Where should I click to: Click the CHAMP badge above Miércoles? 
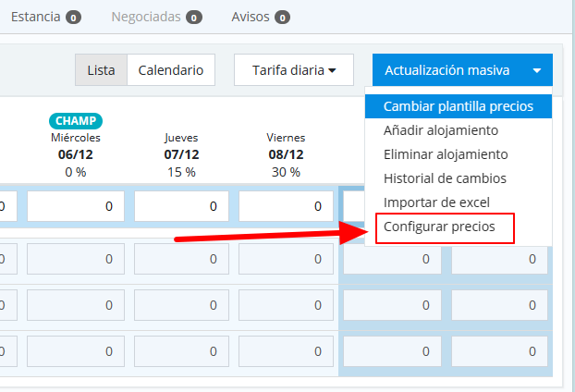pos(76,121)
